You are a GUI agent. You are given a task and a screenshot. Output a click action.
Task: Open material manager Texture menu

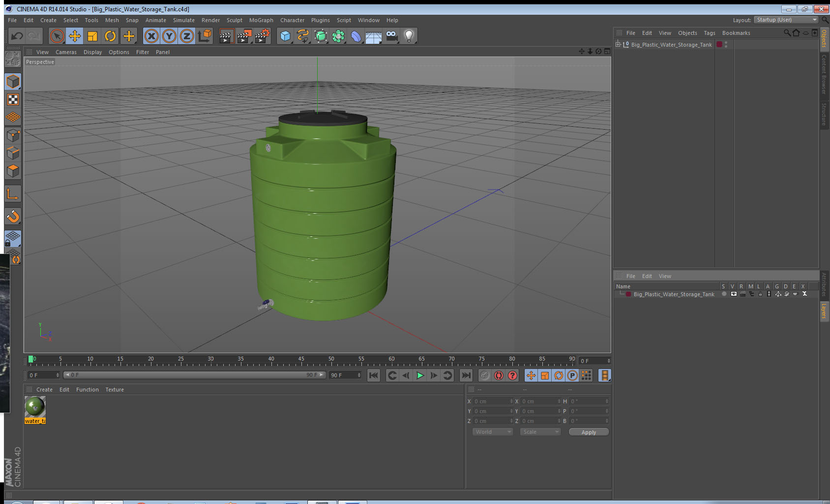[115, 390]
